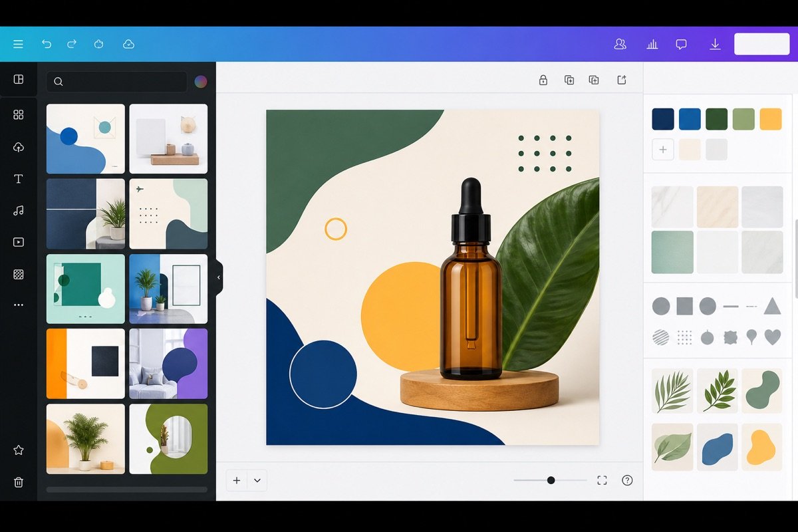This screenshot has width=798, height=532.
Task: Select the yellow outline ring on canvas
Action: [336, 229]
